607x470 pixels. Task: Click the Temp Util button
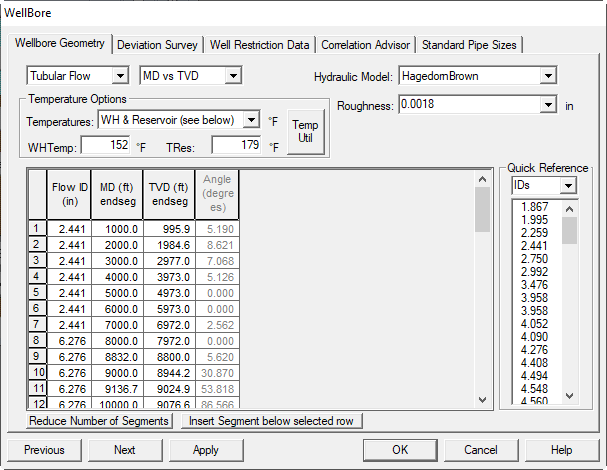pyautogui.click(x=305, y=131)
